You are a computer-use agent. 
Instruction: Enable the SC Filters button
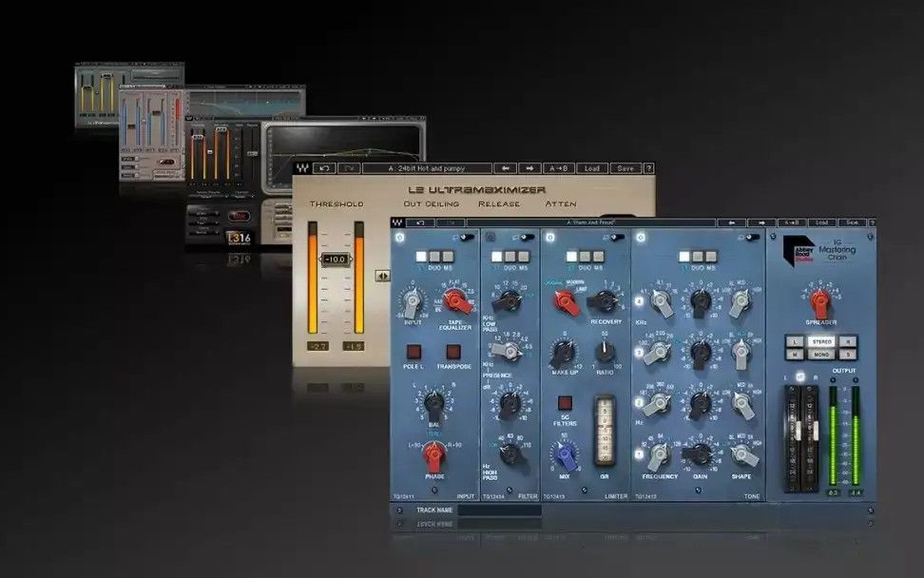[x=565, y=403]
